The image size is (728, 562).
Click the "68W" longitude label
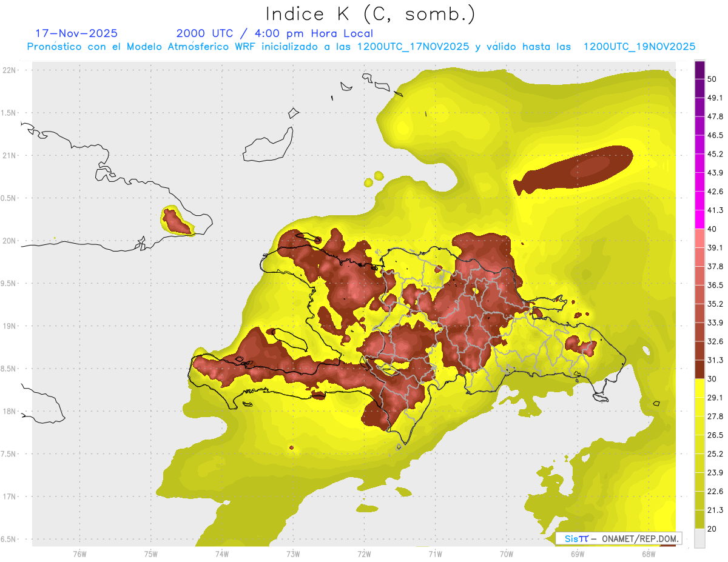(x=649, y=554)
